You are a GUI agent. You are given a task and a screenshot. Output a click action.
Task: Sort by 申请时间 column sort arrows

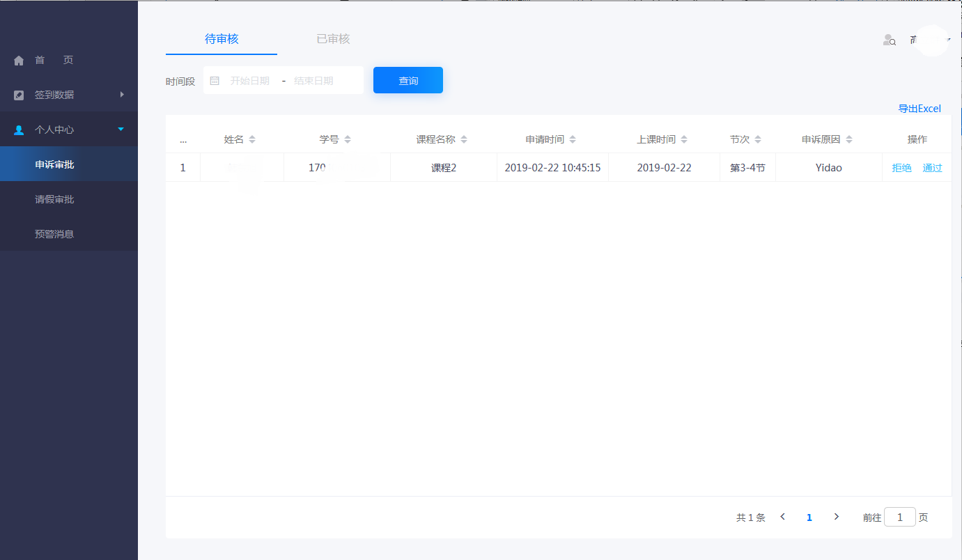pyautogui.click(x=573, y=139)
